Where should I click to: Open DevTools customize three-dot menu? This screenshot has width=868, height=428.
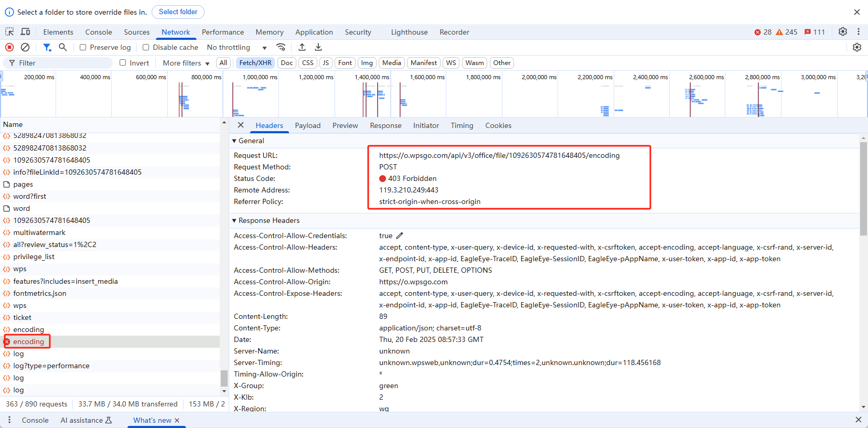(x=859, y=32)
